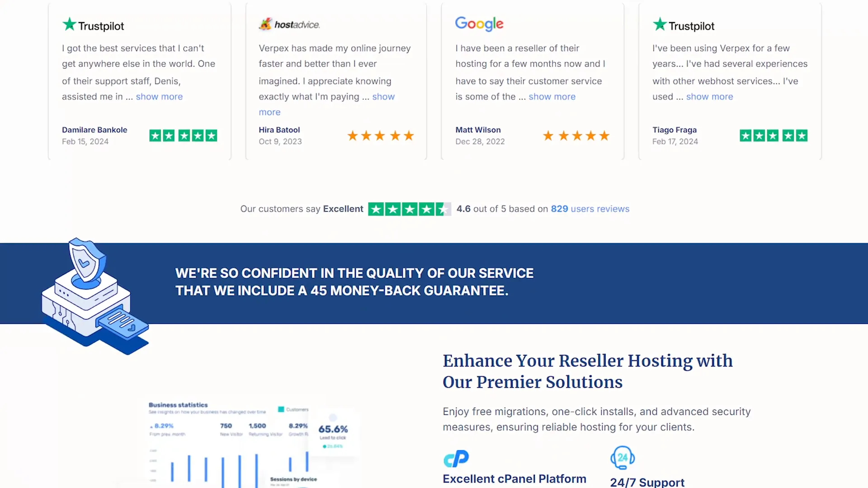Click the Trustpilot icon on first review
Screen dimensions: 868x488
tap(92, 25)
